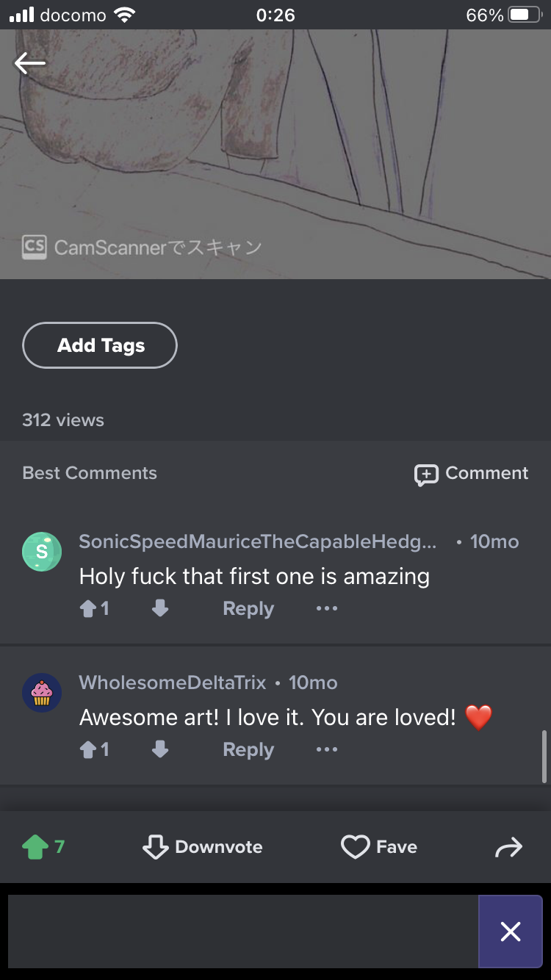Click the comments scrollbar handle

tap(544, 757)
